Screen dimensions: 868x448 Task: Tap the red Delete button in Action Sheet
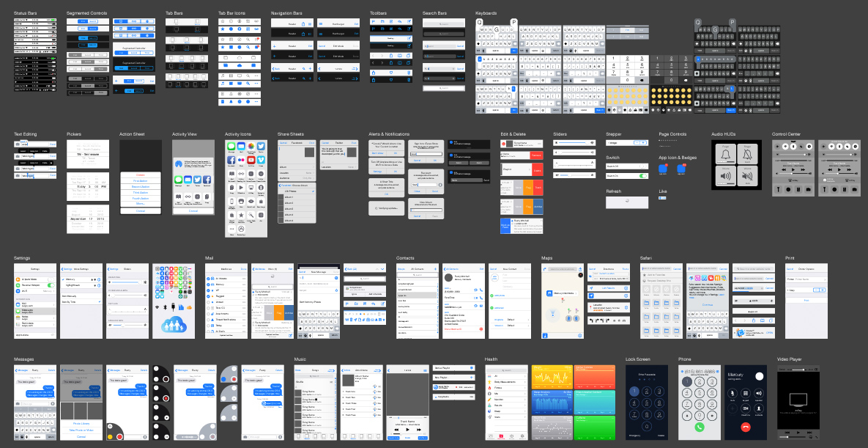141,175
